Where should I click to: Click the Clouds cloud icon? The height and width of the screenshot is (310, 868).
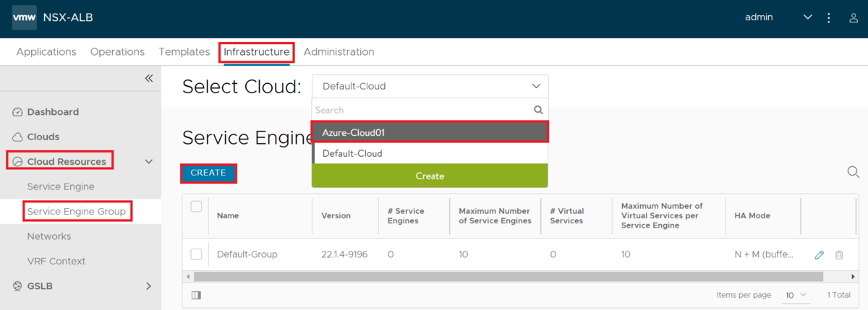coord(18,137)
